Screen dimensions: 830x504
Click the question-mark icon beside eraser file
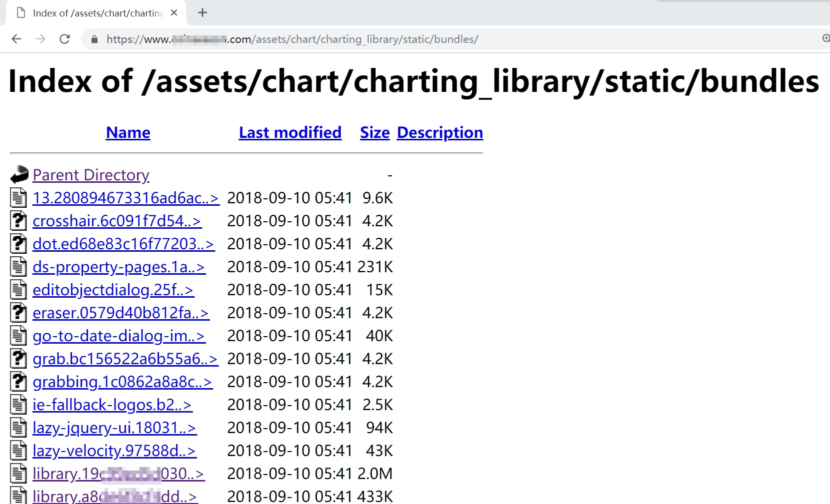[18, 312]
